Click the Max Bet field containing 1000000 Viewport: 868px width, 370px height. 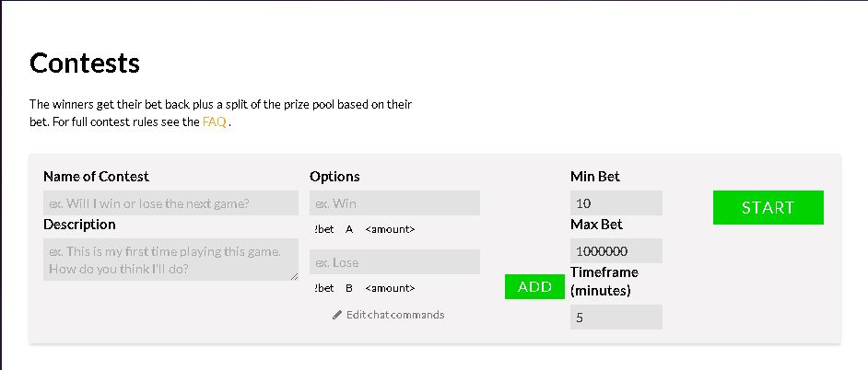pyautogui.click(x=616, y=251)
